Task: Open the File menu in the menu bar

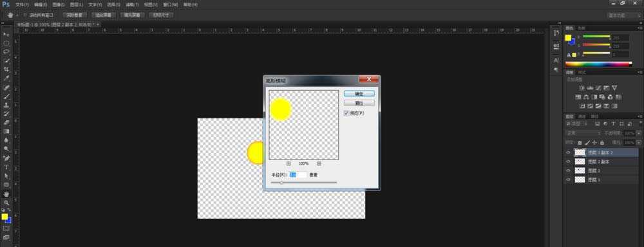Action: point(22,5)
